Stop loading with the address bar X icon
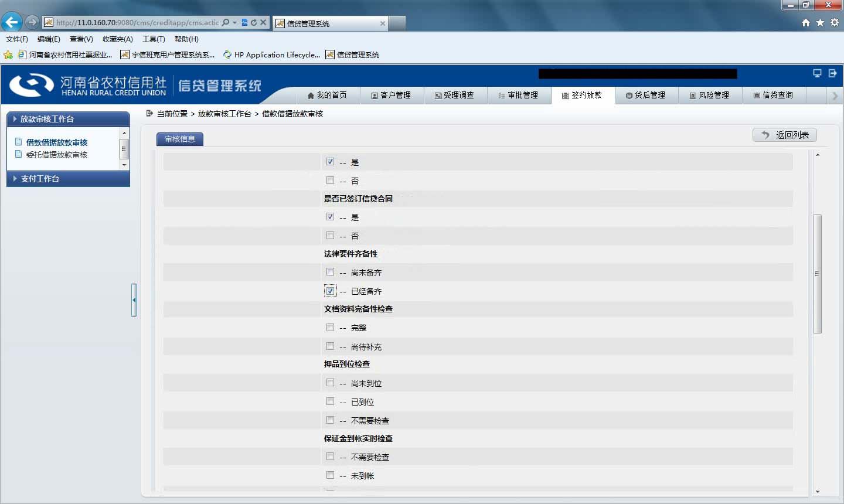This screenshot has width=844, height=504. coord(263,22)
